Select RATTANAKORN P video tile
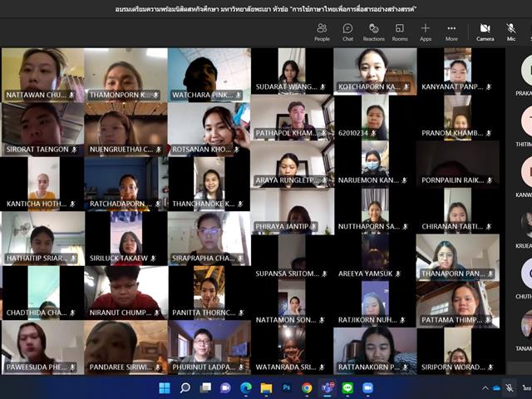Image resolution: width=532 pixels, height=399 pixels. pos(375,351)
